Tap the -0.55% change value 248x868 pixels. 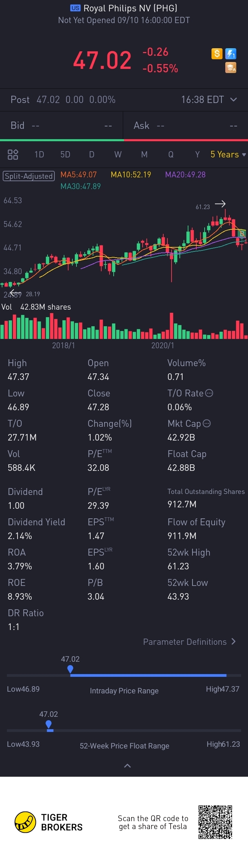(160, 68)
